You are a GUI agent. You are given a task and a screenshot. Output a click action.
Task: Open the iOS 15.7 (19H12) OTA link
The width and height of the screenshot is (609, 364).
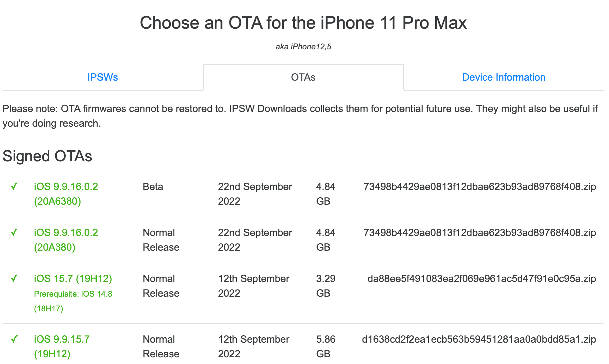(73, 279)
